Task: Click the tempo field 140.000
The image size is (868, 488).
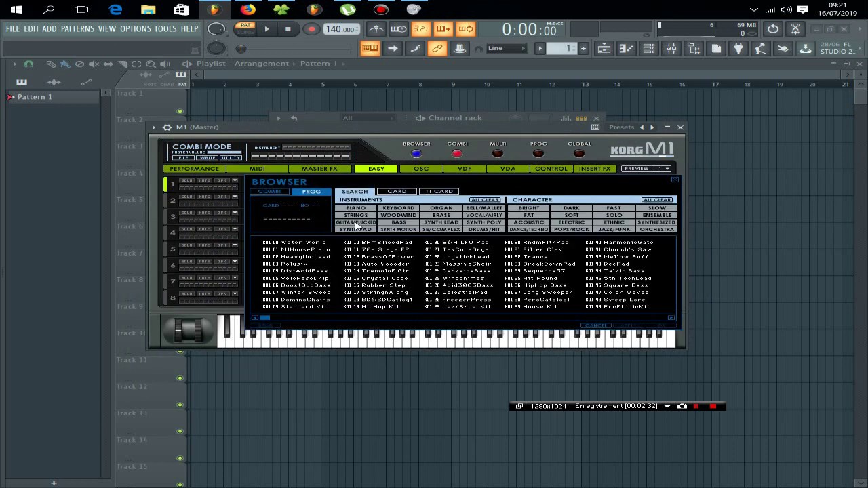Action: click(341, 29)
